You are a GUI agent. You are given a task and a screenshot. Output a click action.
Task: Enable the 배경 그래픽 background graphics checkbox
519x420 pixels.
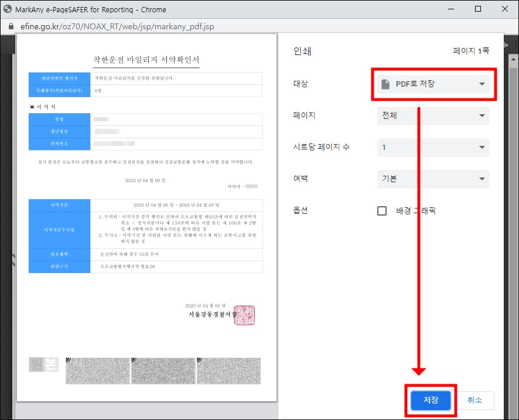tap(383, 211)
